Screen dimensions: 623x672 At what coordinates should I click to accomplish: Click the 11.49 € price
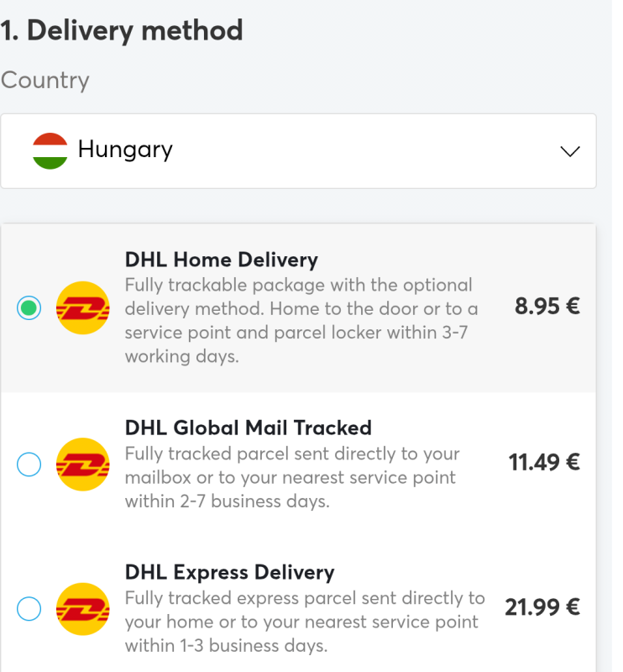(x=544, y=463)
